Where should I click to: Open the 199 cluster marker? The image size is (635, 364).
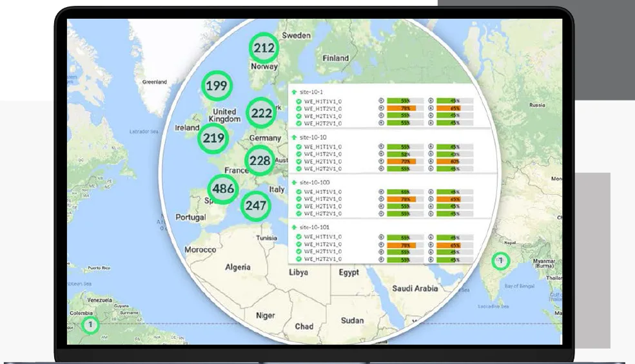coord(217,86)
